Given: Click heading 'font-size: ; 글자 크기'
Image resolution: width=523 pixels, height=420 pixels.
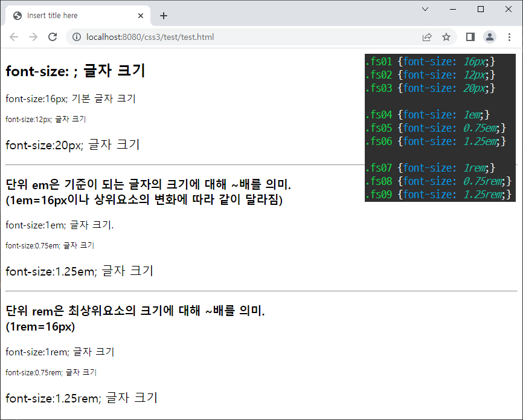Looking at the screenshot, I should (75, 71).
